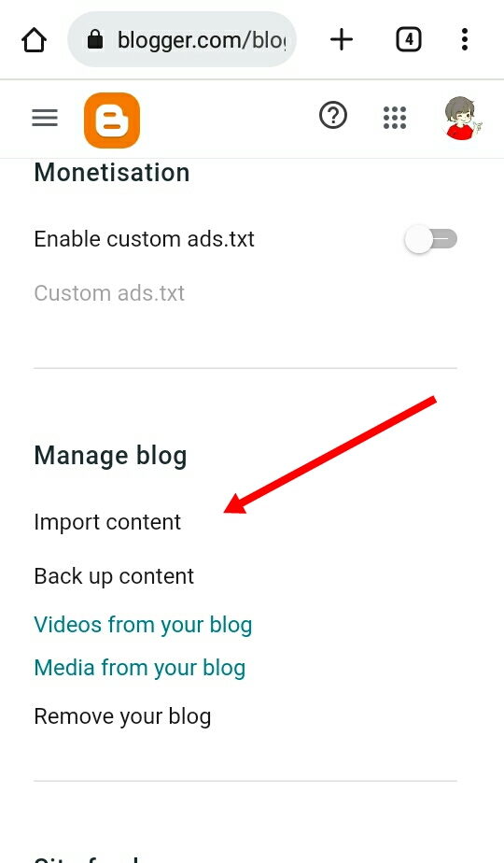Screen dimensions: 504x863
Task: Tap the browser home icon
Action: point(34,40)
